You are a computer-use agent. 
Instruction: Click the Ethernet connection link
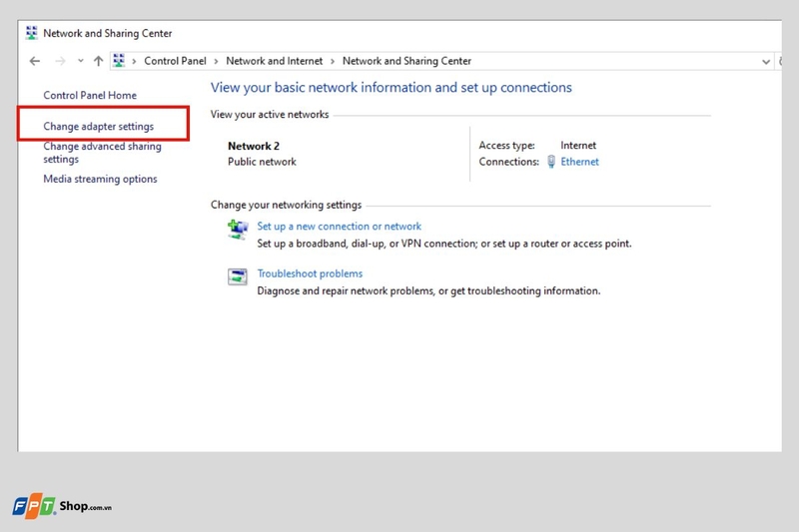click(x=580, y=162)
